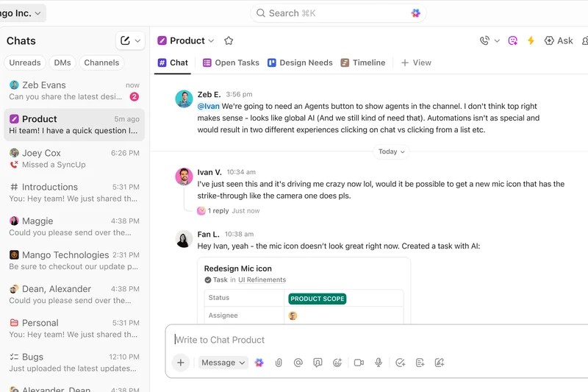Image resolution: width=588 pixels, height=392 pixels.
Task: Click the emoji icon in message toolbar
Action: (337, 363)
